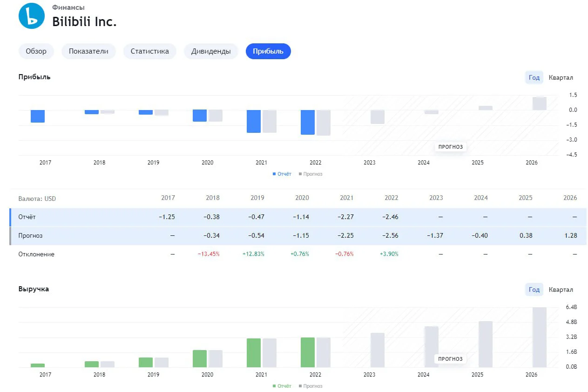Click the 6.4B axis label on revenue chart

click(571, 307)
